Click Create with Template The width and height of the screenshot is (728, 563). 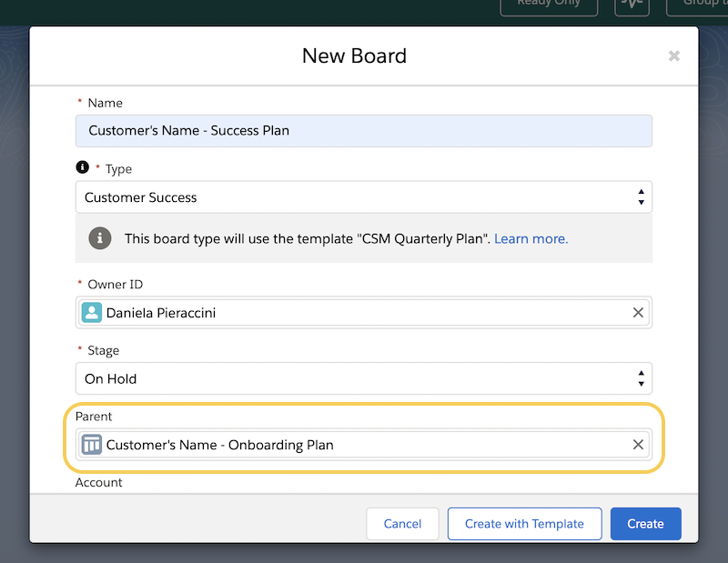click(x=524, y=524)
